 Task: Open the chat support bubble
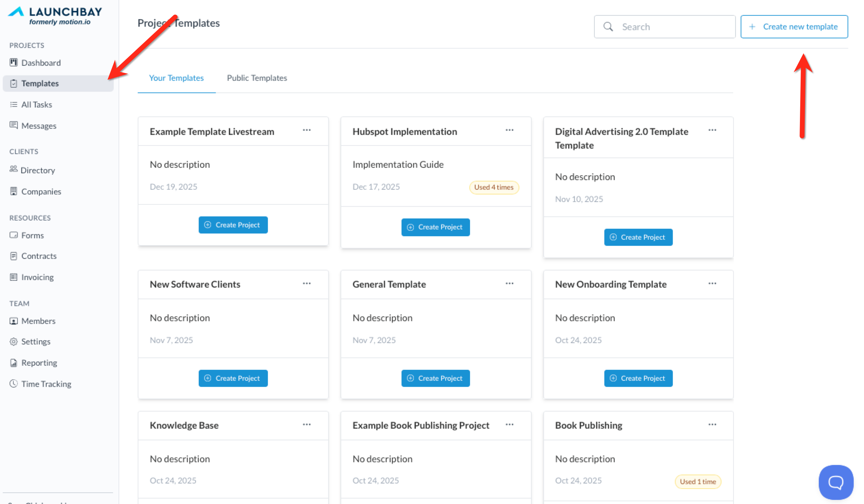tap(835, 482)
